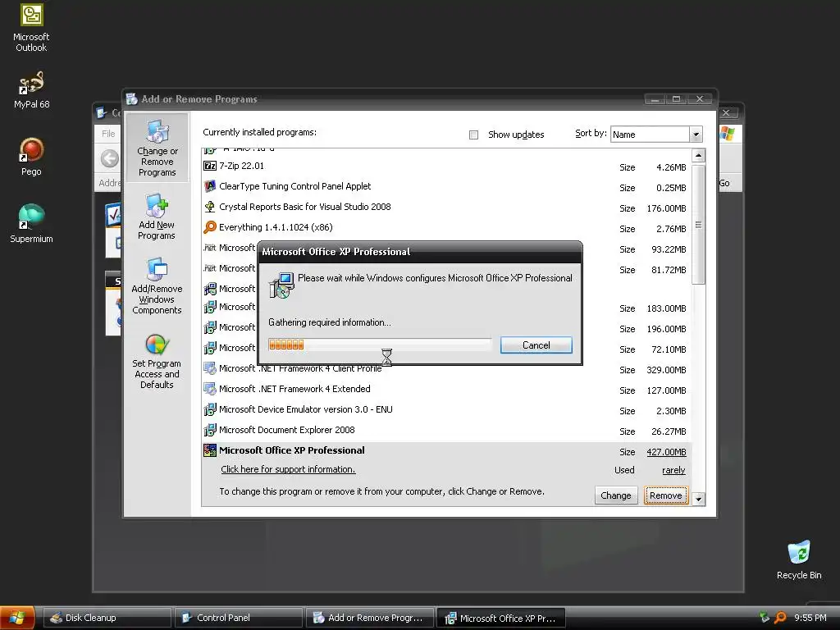Click Add or Remove Programs title bar icon
840x630 pixels.
132,99
